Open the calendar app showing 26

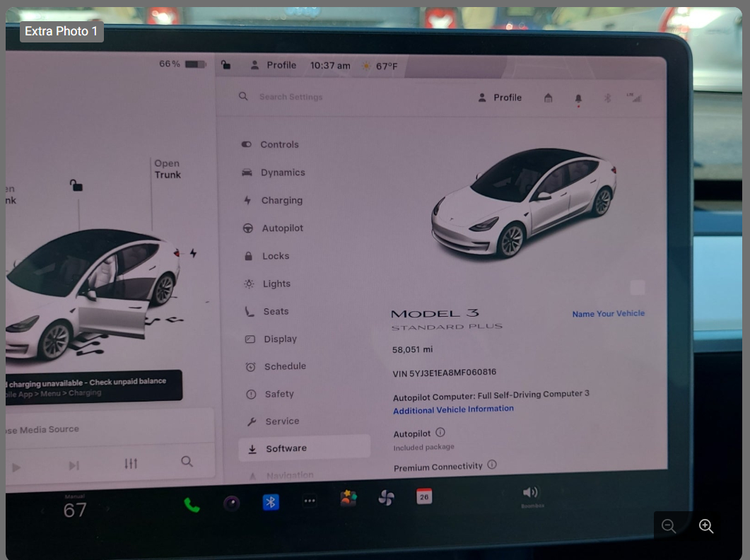point(424,496)
